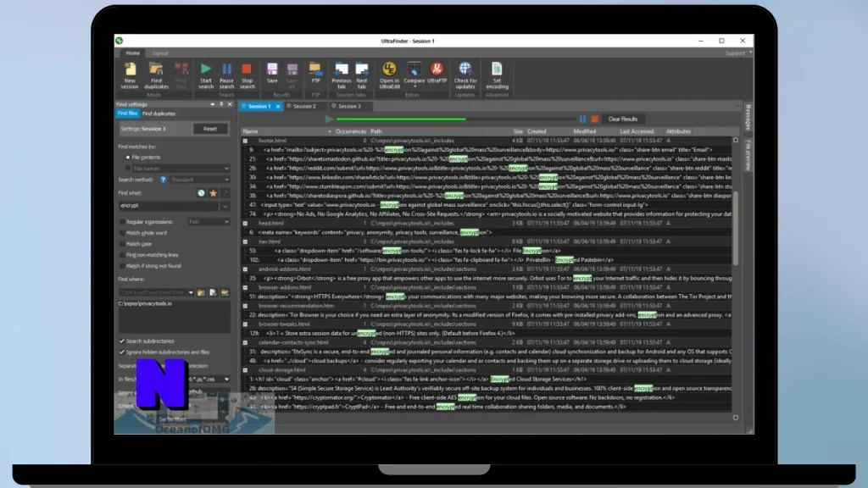This screenshot has width=868, height=488.
Task: Open the Find where path dropdown
Action: (191, 292)
